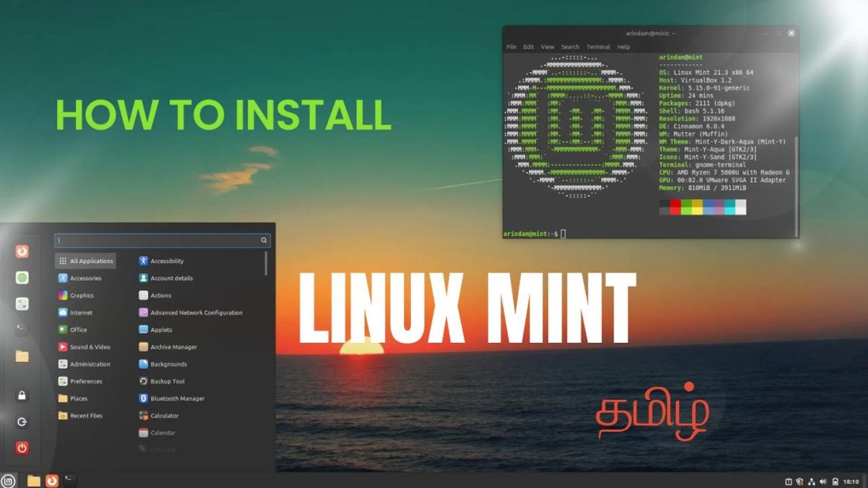868x488 pixels.
Task: Open the Help menu in the terminal window
Action: (x=624, y=47)
